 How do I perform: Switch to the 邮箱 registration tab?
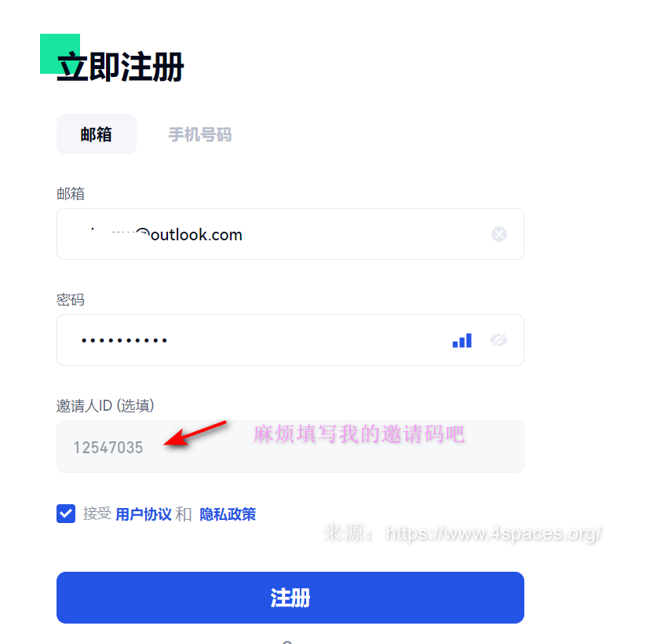pos(97,134)
